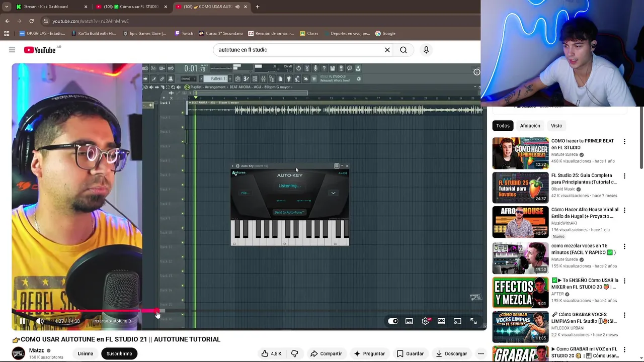
Task: Open Cómo Hacer Afro House Viral thumbnail
Action: (520, 222)
